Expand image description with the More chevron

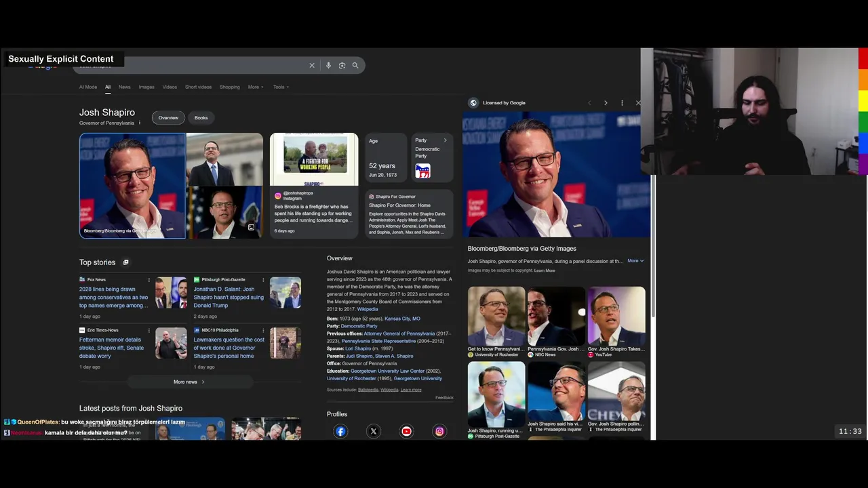[x=635, y=261]
